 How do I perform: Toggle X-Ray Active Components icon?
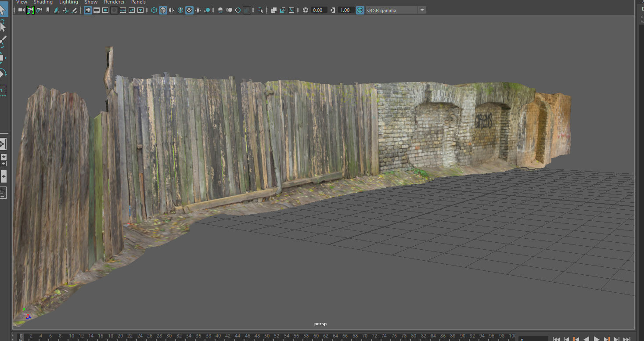[282, 10]
